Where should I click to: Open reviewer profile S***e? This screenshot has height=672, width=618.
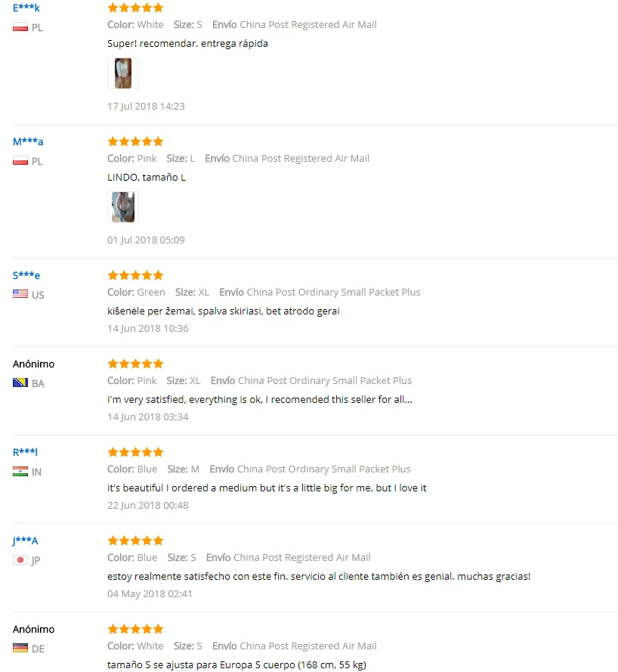26,275
